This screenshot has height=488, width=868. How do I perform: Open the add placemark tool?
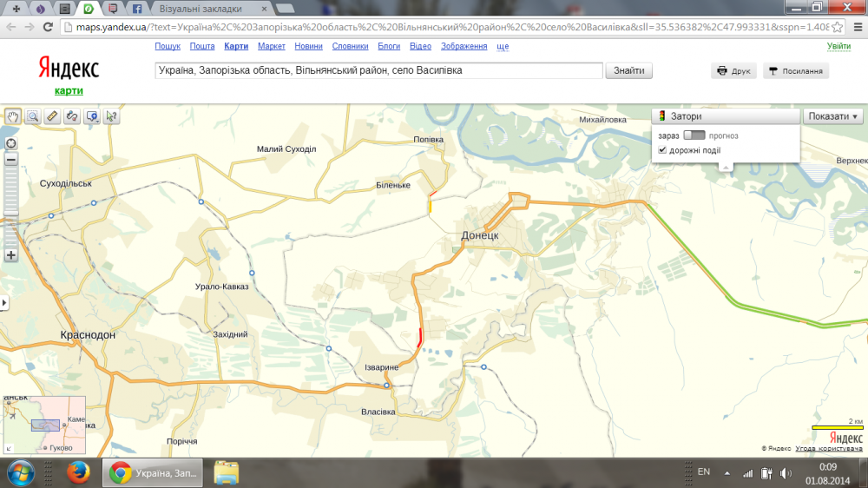[x=92, y=116]
